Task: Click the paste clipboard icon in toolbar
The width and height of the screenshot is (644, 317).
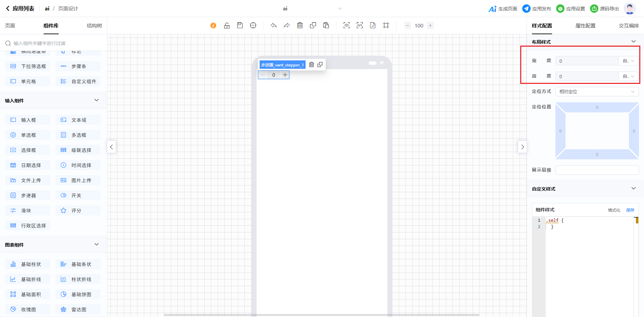Action: point(326,25)
